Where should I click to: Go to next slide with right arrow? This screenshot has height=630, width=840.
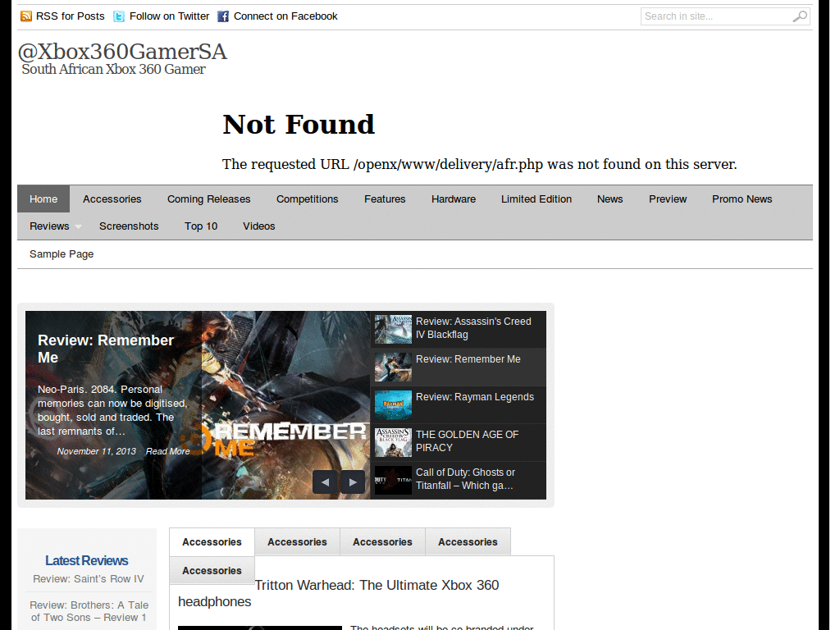coord(353,482)
